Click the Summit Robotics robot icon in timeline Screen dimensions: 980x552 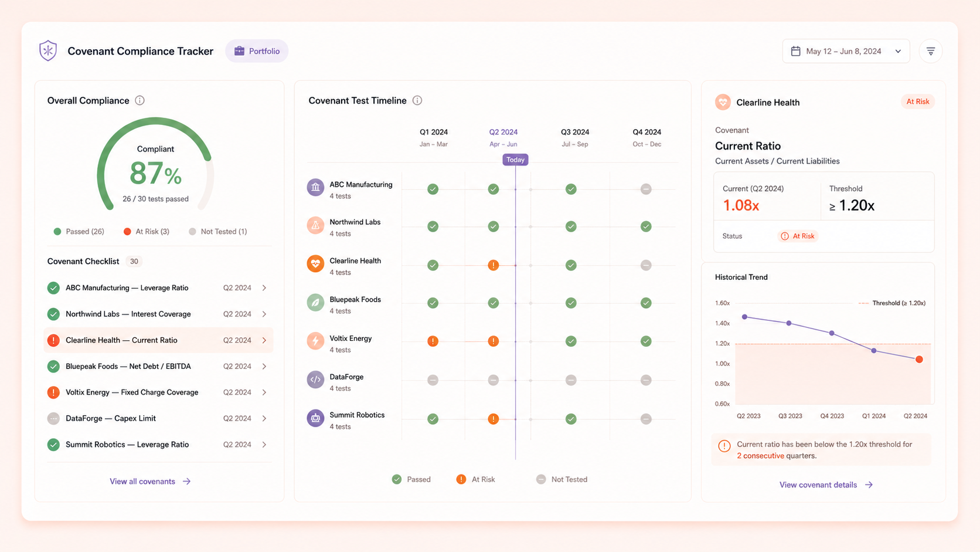click(x=315, y=418)
